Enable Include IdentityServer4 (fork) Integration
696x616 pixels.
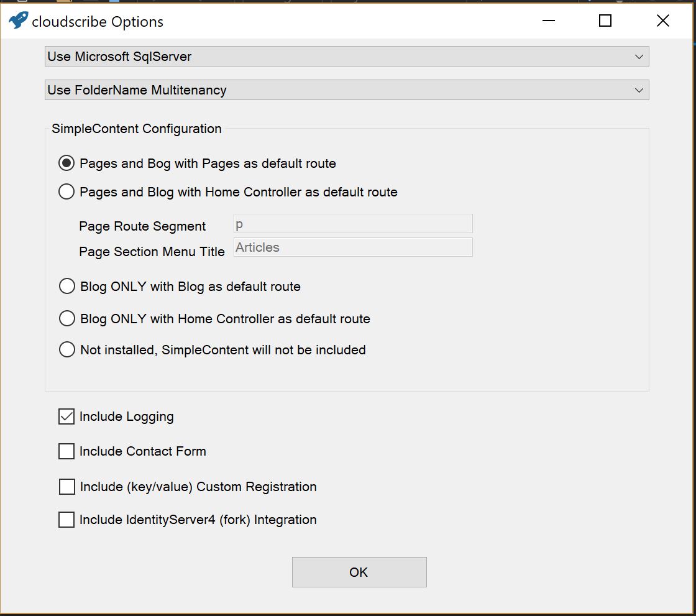pyautogui.click(x=66, y=520)
